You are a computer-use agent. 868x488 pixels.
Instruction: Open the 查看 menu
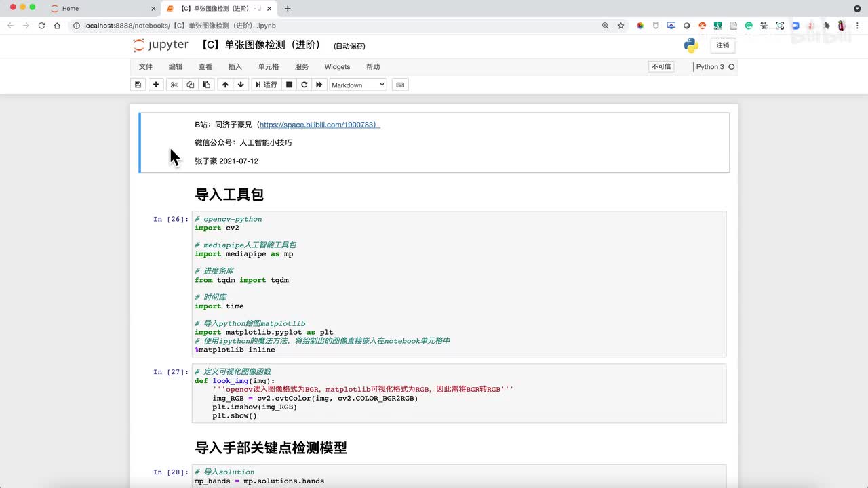click(x=205, y=67)
